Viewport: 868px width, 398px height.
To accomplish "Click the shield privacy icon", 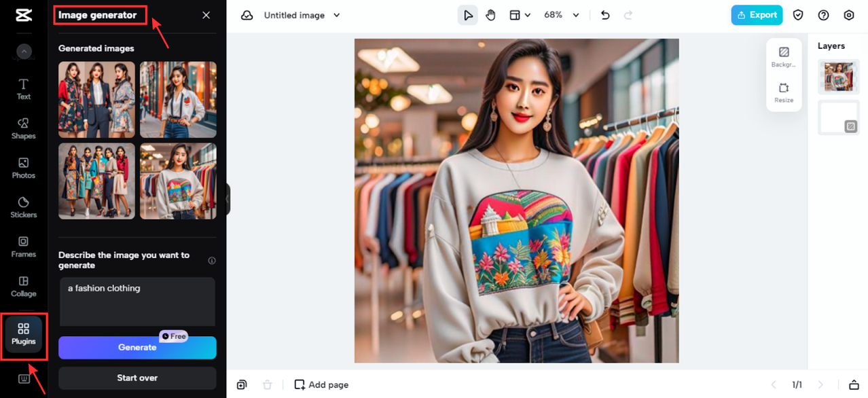I will pos(799,15).
